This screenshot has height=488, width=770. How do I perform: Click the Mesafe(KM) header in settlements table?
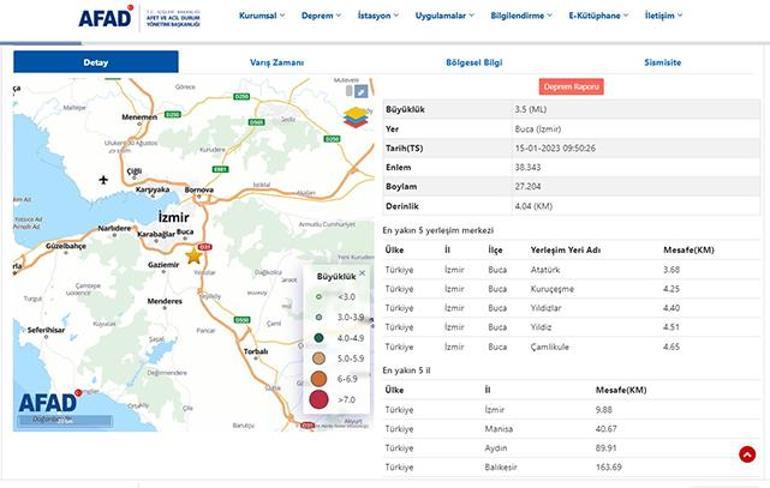point(688,250)
